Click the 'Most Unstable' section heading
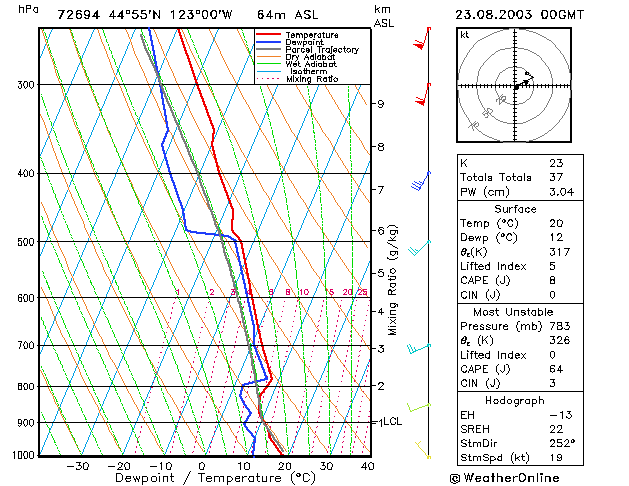The width and height of the screenshot is (629, 486). [x=513, y=312]
